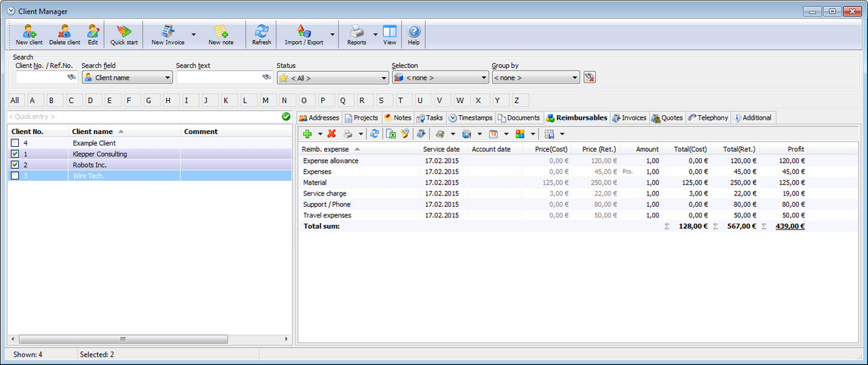The image size is (868, 365).
Task: Click the stamp icon in reimbursables toolbar
Action: 404,133
